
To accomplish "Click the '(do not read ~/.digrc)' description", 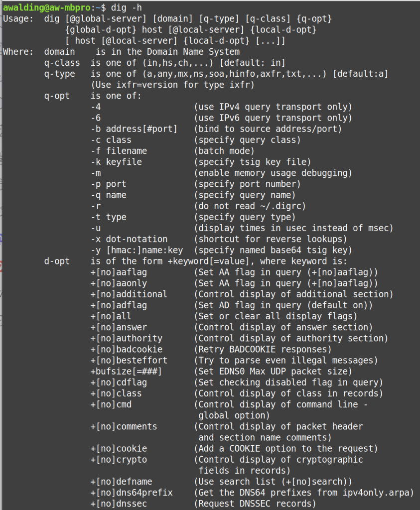I will [249, 206].
